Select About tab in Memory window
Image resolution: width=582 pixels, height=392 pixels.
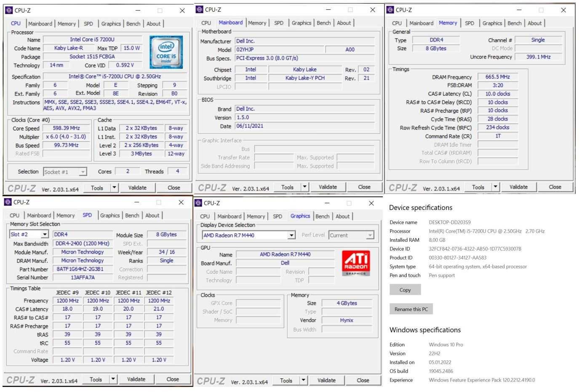[x=535, y=23]
